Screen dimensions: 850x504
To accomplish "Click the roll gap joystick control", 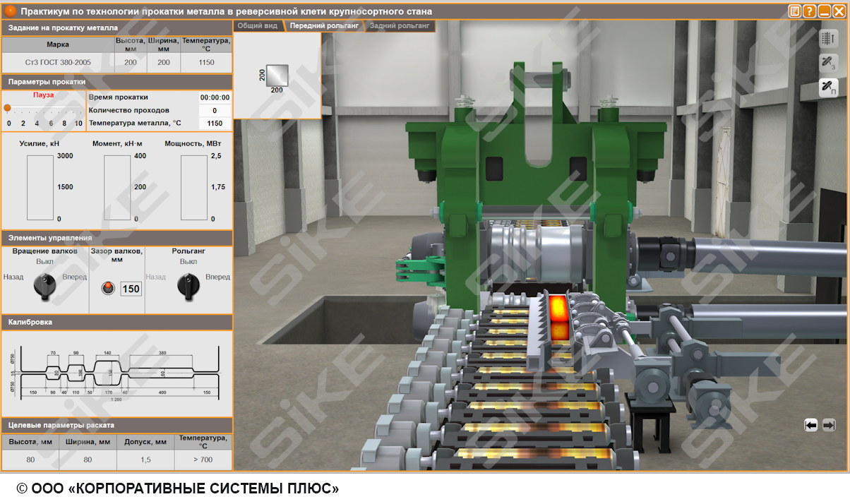I will pyautogui.click(x=107, y=287).
